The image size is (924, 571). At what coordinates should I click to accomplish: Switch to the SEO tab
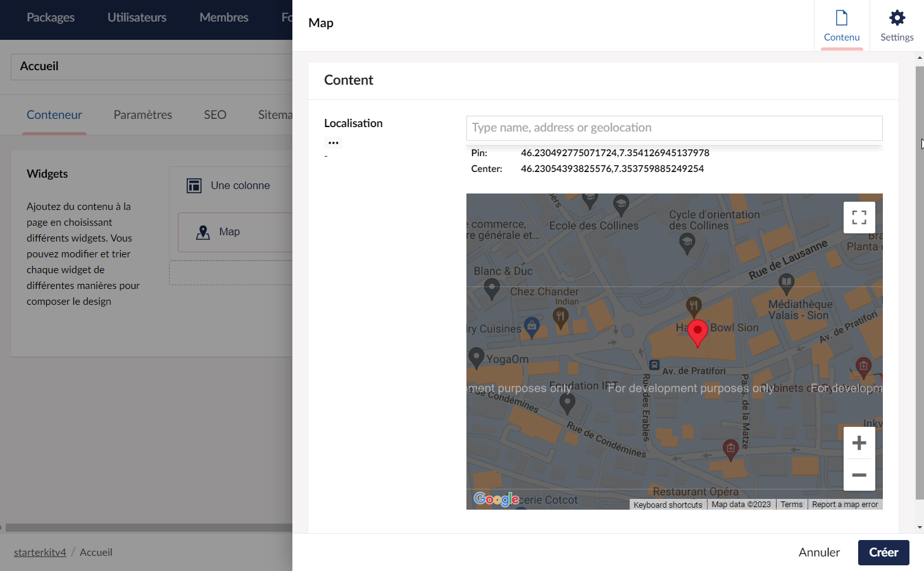coord(215,115)
